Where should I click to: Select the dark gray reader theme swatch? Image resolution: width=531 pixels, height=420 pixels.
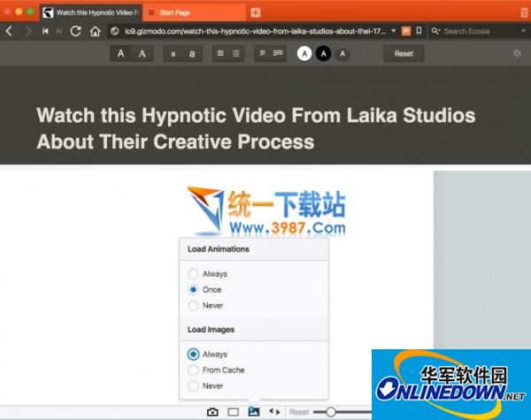(342, 53)
